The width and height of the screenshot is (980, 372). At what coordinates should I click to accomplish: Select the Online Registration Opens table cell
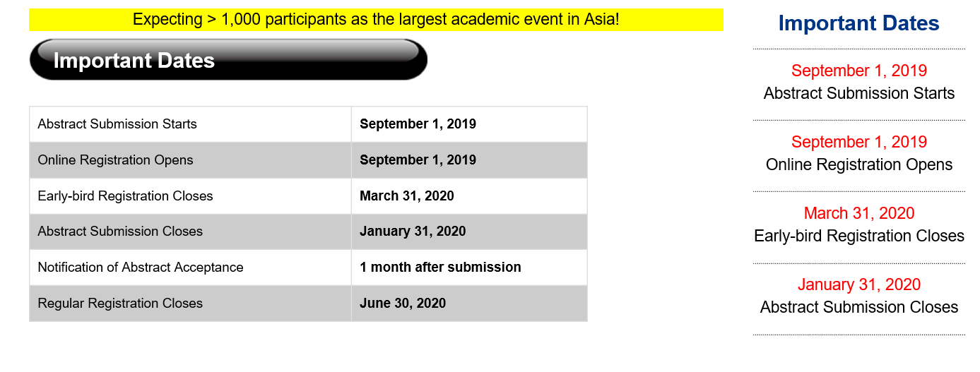tap(115, 160)
